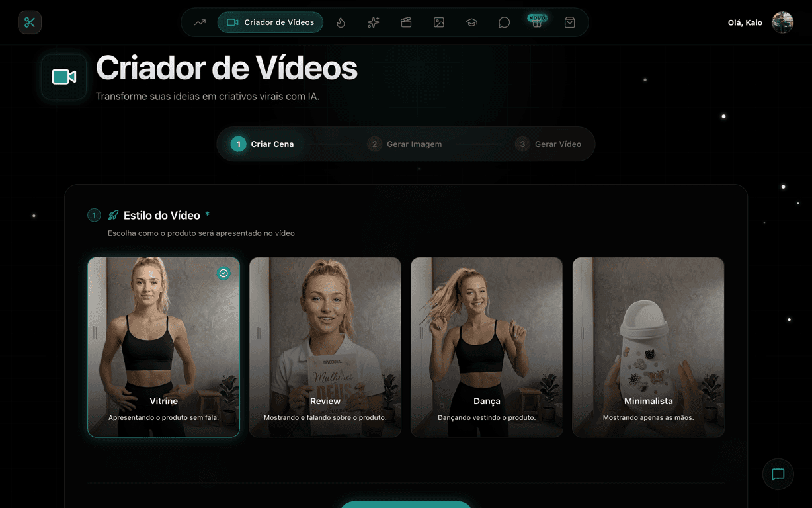Open the gift icon marked NOVO

point(537,22)
